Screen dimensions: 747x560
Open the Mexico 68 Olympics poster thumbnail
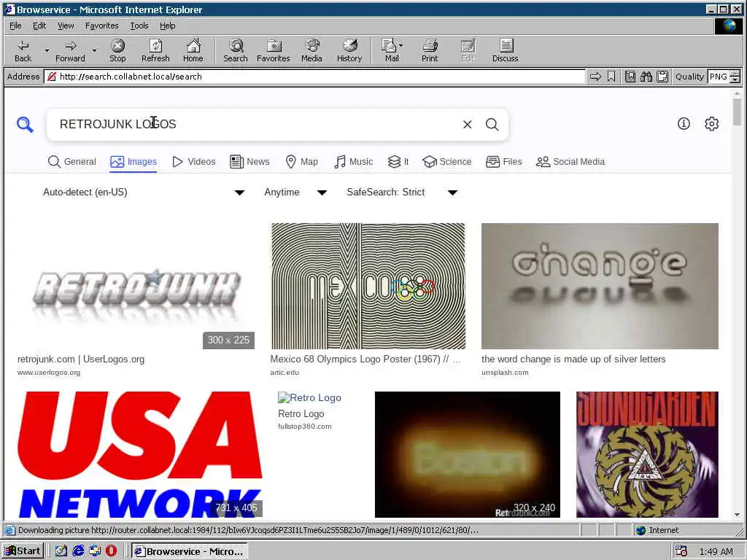pyautogui.click(x=368, y=286)
